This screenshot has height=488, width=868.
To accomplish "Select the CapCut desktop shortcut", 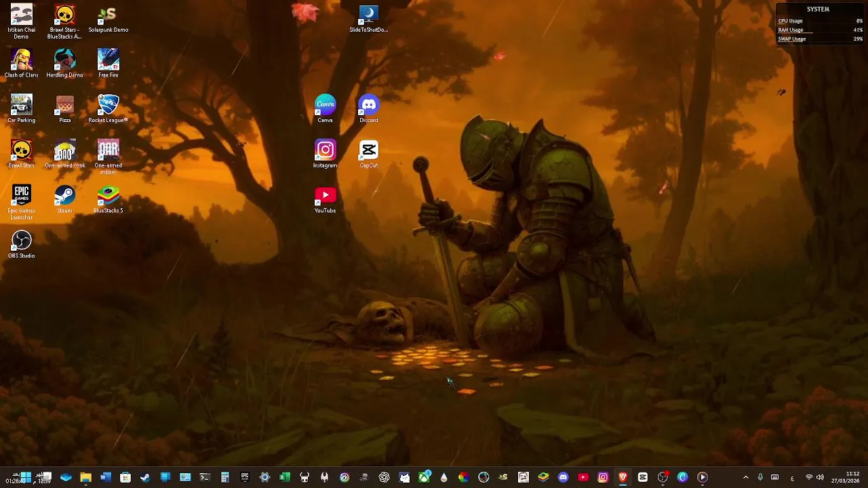I will coord(368,154).
